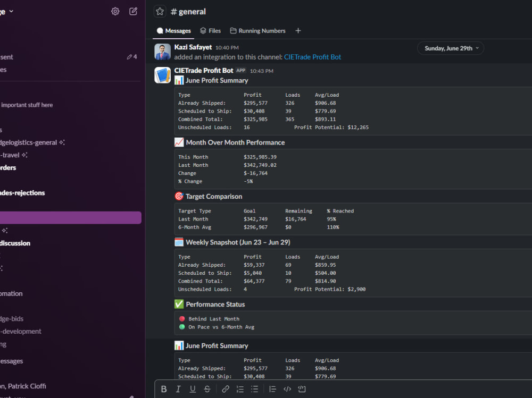532x398 pixels.
Task: Start a bulleted list in composer
Action: (x=254, y=389)
